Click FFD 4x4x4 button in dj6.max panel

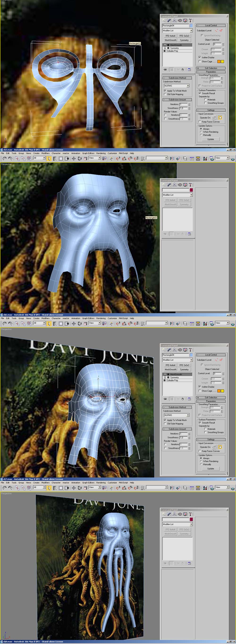tap(170, 365)
